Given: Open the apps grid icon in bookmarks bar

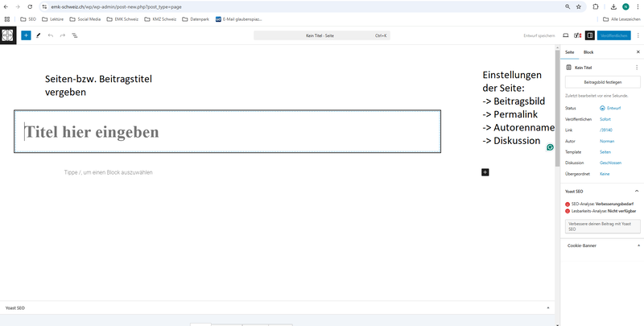Looking at the screenshot, I should 7,19.
